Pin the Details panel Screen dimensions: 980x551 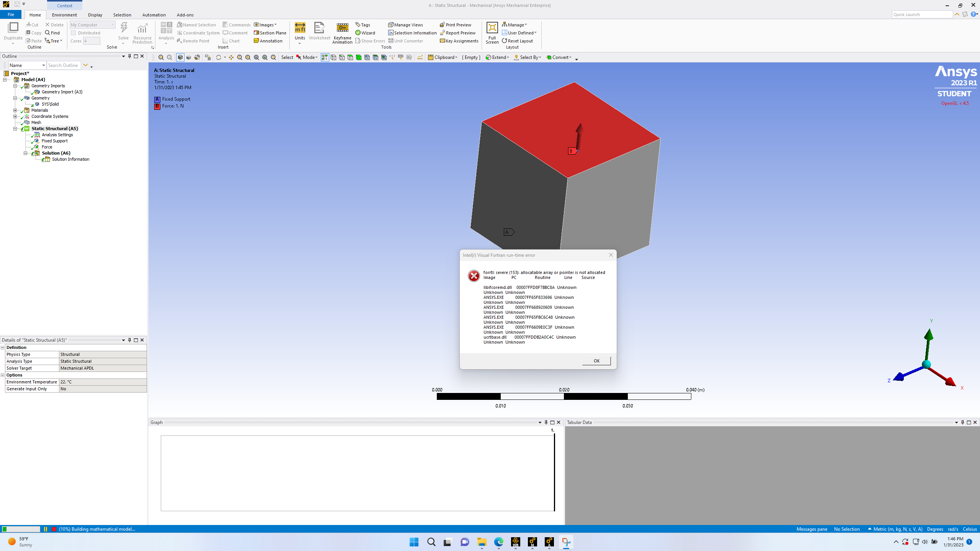coord(129,340)
